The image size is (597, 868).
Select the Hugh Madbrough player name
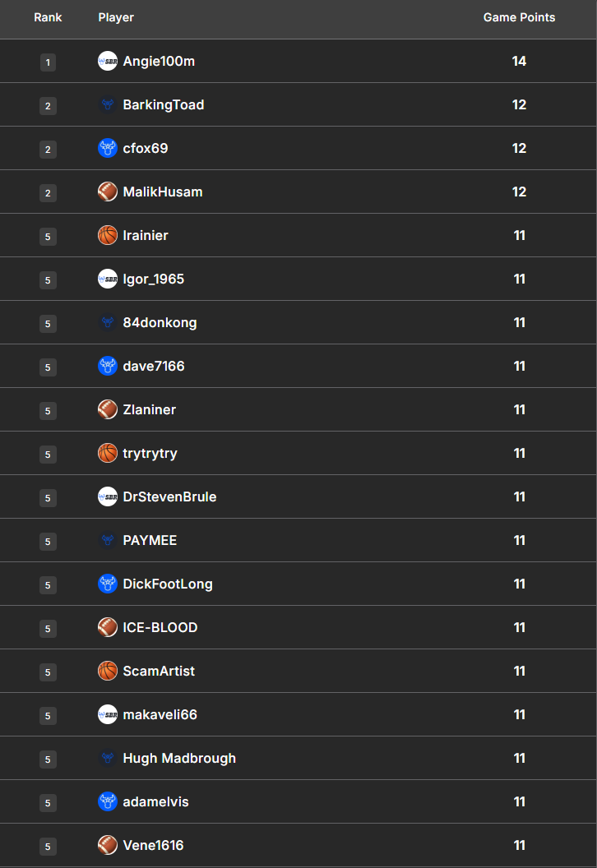click(179, 758)
